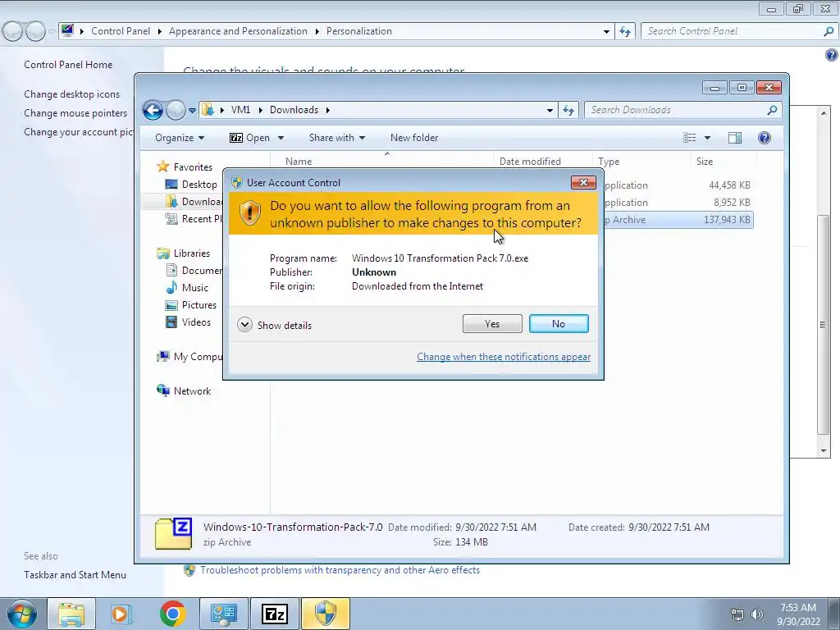840x630 pixels.
Task: Open Change when these notifications appear link
Action: pyautogui.click(x=504, y=357)
